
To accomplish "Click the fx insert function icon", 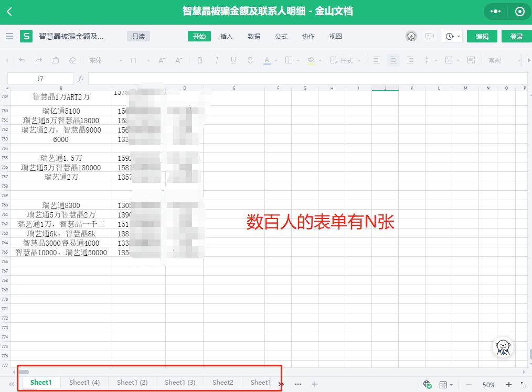I will pos(81,79).
